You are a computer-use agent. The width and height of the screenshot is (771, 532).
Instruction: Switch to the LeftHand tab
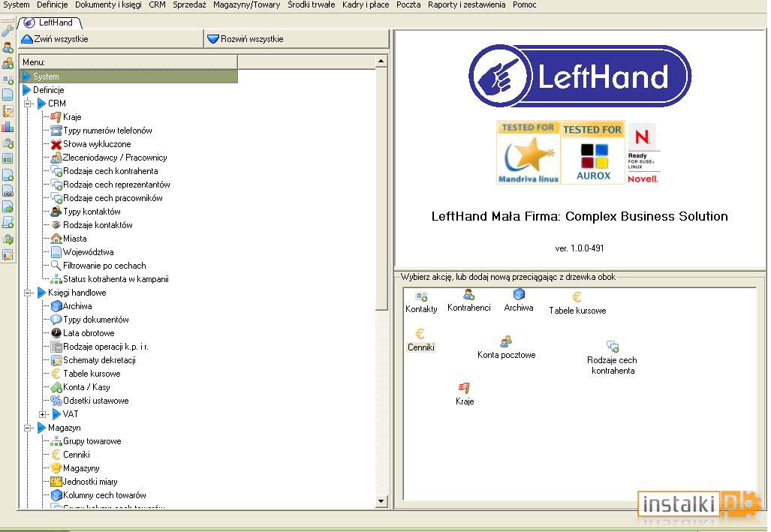coord(49,23)
